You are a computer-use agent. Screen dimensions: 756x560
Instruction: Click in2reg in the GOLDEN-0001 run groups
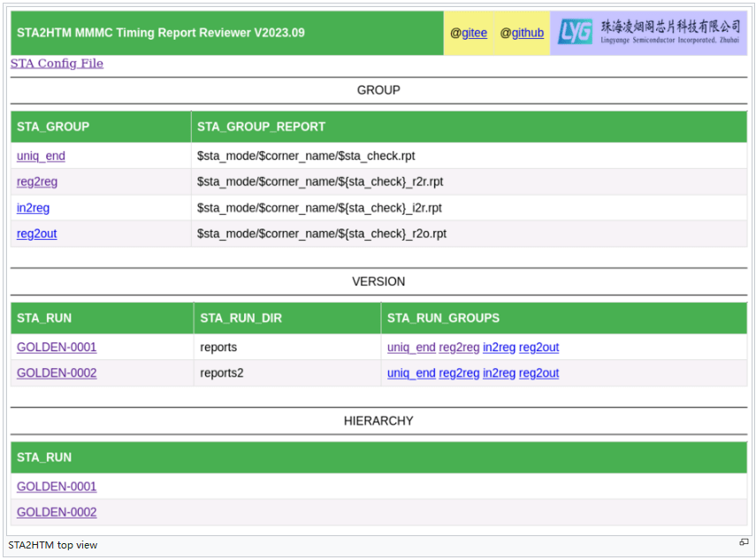pyautogui.click(x=499, y=348)
